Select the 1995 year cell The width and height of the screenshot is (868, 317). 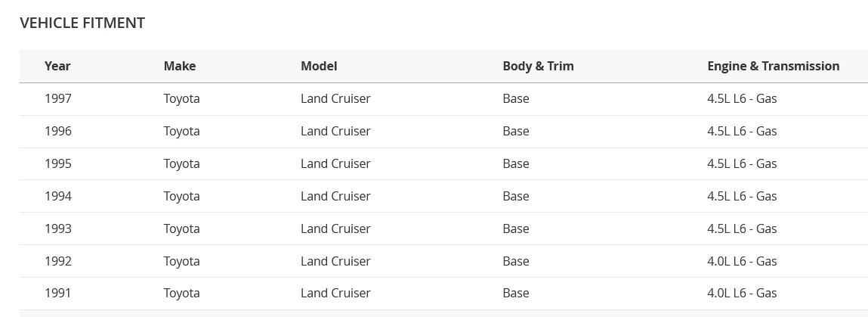[x=58, y=163]
